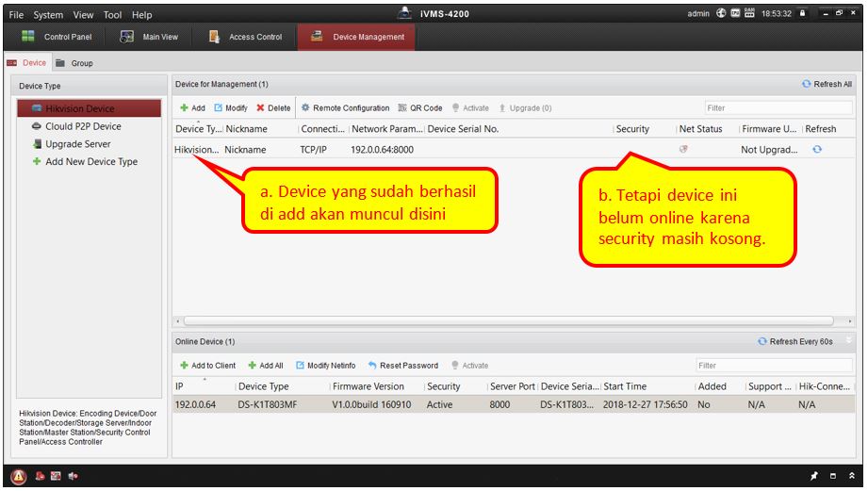Click Activate in management toolbar

click(x=470, y=108)
